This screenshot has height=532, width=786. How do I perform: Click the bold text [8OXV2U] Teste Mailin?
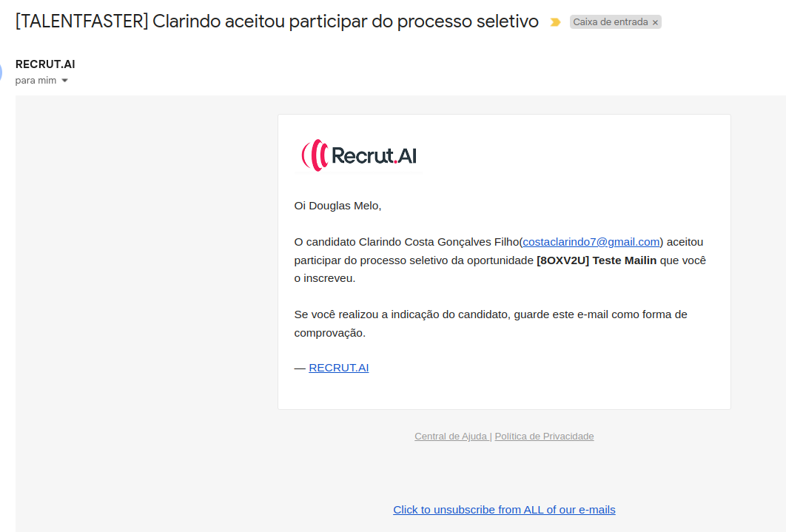click(597, 260)
